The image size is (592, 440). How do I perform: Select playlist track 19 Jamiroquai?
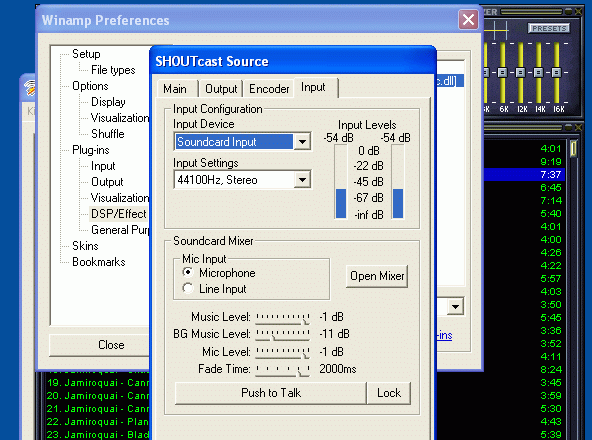coord(98,383)
